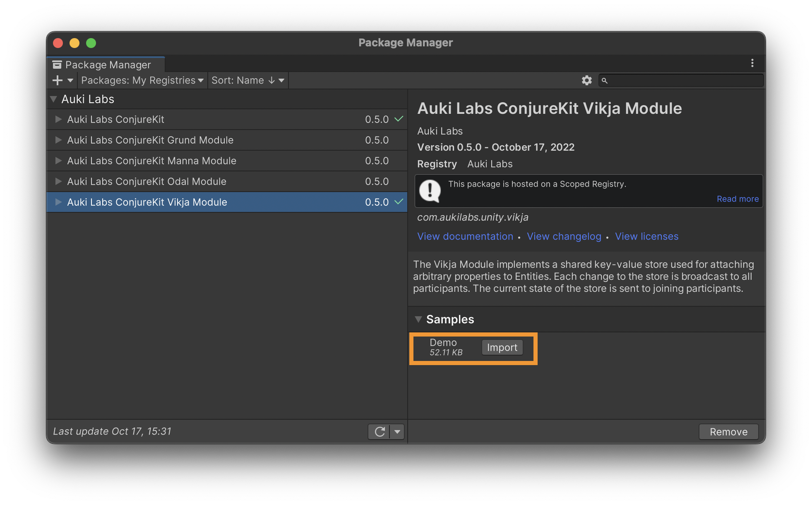Click the scoped registry warning icon
The height and width of the screenshot is (505, 812).
click(x=430, y=191)
